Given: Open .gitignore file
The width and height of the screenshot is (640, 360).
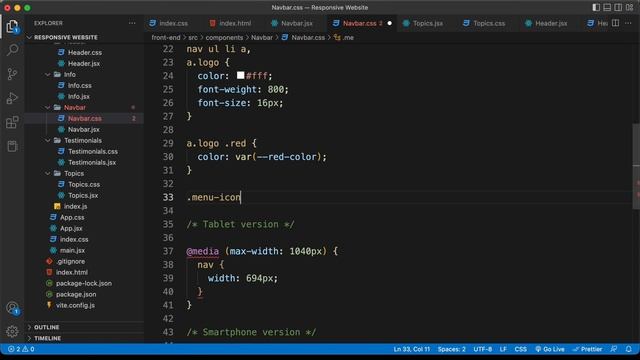Looking at the screenshot, I should 71,262.
